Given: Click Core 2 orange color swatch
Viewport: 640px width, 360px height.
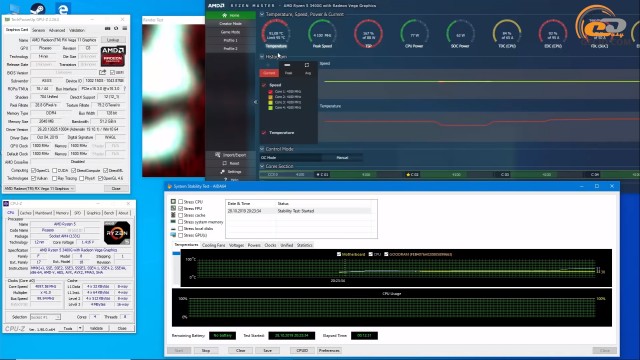Looking at the screenshot, I should point(270,97).
